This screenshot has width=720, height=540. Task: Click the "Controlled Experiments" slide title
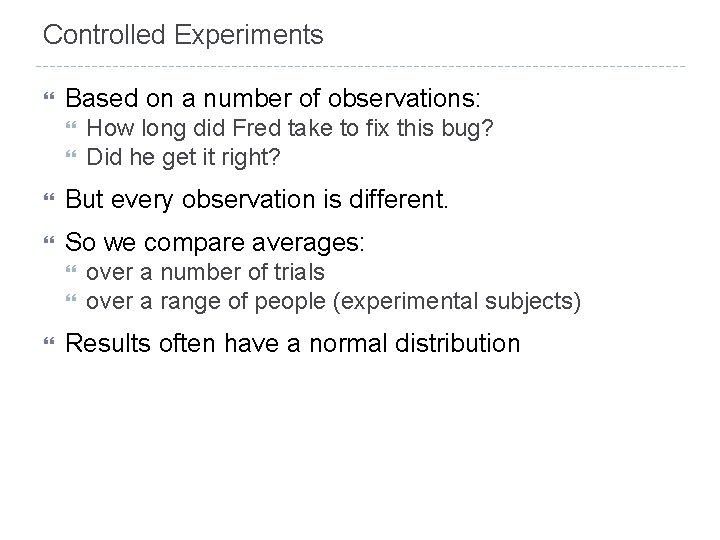tap(183, 36)
